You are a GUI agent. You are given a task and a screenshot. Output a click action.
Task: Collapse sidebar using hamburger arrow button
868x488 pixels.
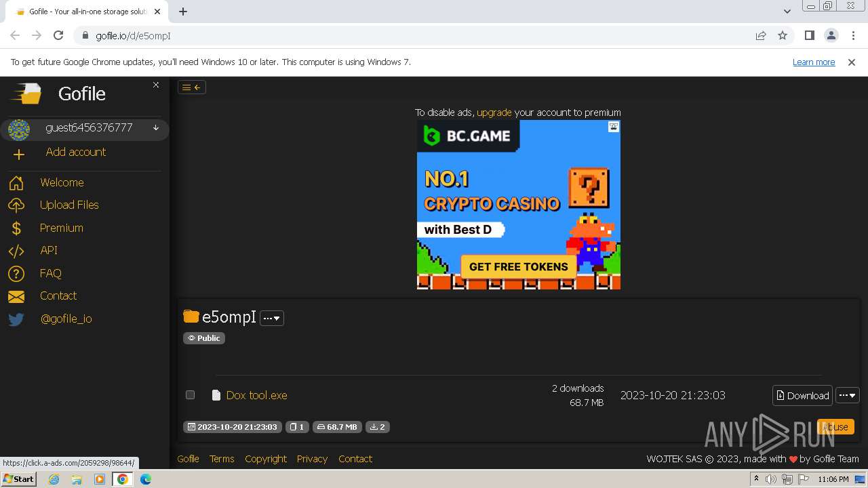[x=192, y=87]
